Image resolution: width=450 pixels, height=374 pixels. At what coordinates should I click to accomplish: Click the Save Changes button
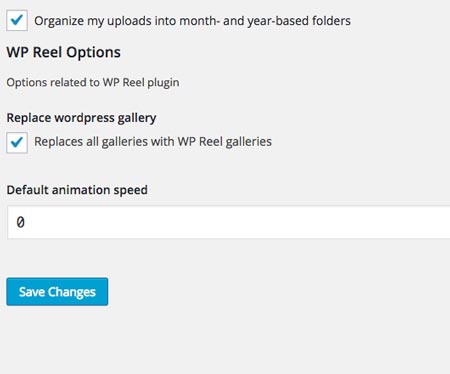point(57,292)
